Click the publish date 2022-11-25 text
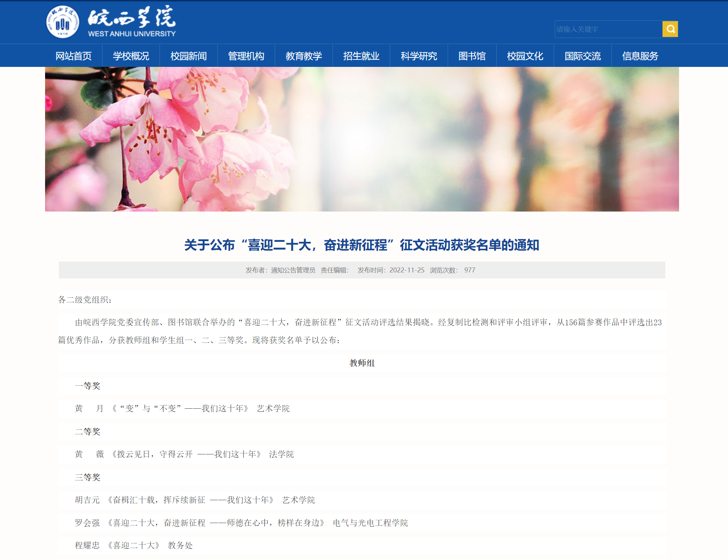 407,270
